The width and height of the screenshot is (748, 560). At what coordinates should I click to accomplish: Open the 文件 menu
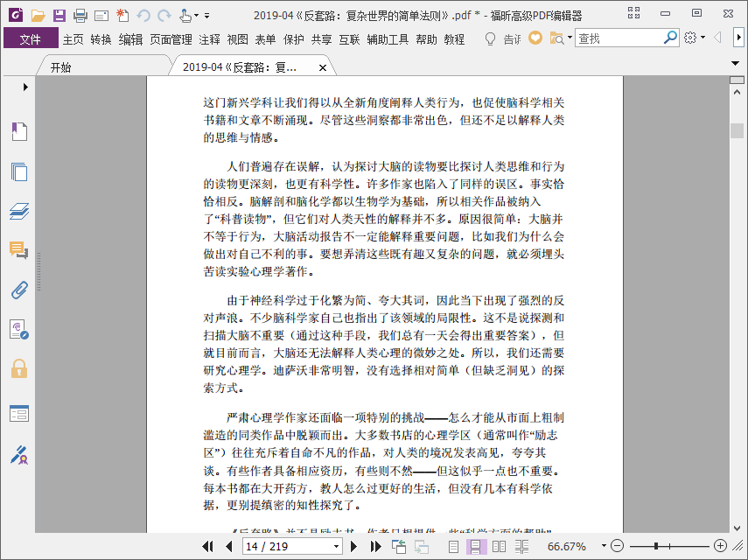pyautogui.click(x=31, y=38)
